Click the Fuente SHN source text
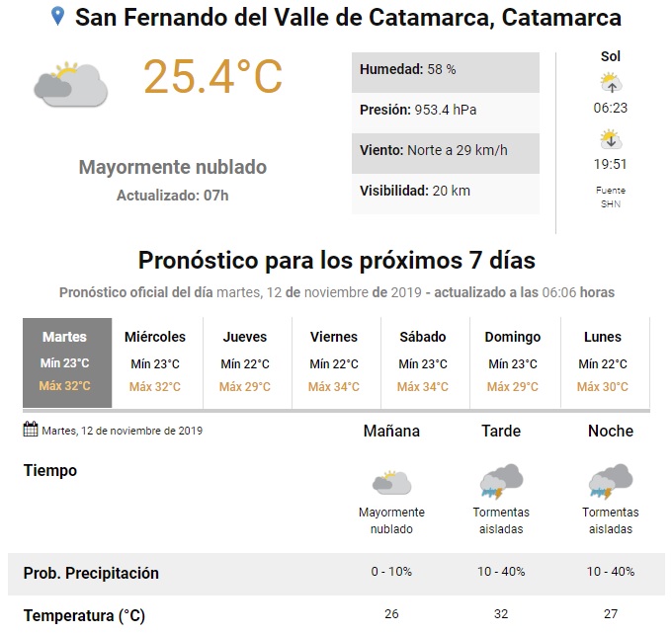672x634 pixels. point(611,197)
